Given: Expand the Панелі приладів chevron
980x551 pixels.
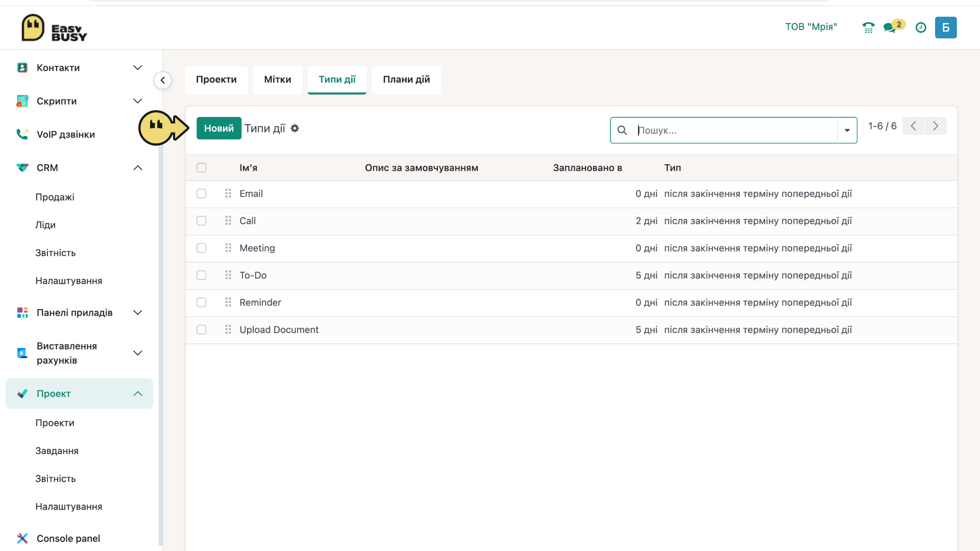Looking at the screenshot, I should pyautogui.click(x=138, y=313).
